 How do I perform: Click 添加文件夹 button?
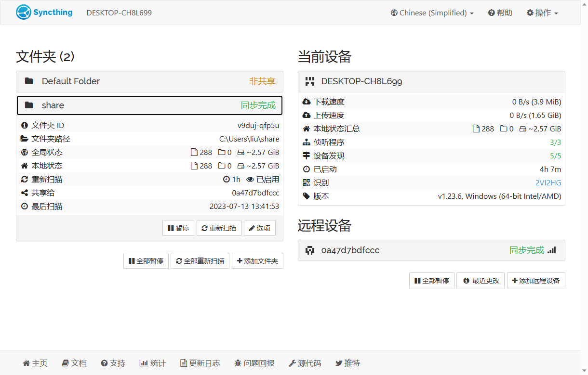(x=257, y=261)
